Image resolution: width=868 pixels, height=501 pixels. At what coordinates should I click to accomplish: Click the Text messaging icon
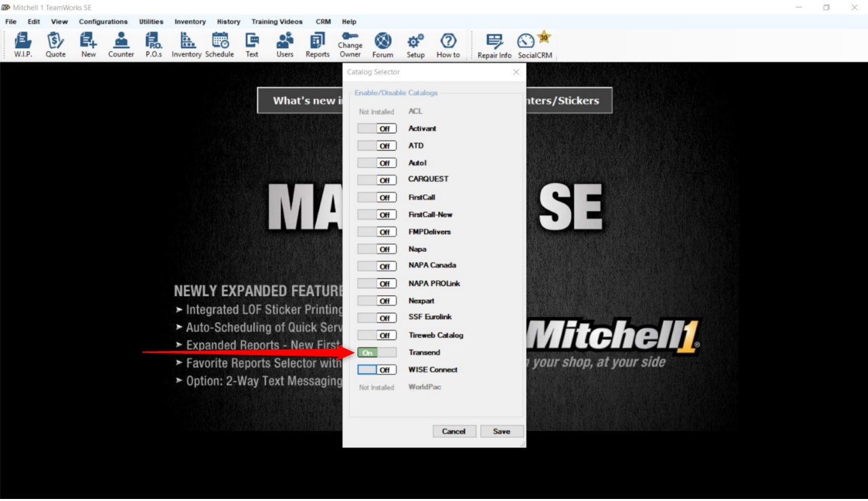pyautogui.click(x=252, y=45)
